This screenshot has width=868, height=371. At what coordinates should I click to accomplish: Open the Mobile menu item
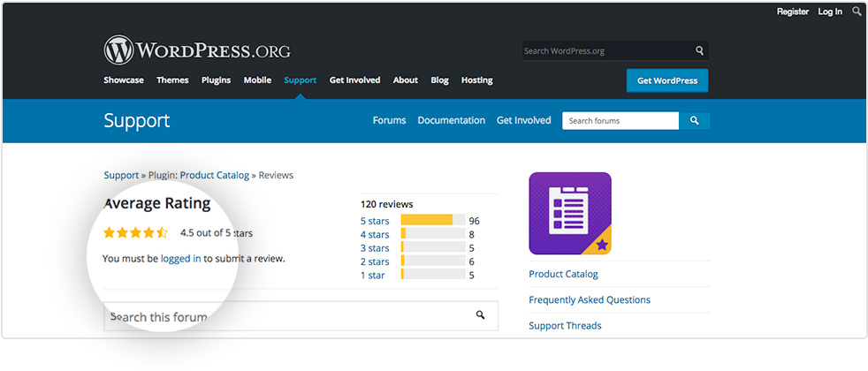(x=257, y=80)
